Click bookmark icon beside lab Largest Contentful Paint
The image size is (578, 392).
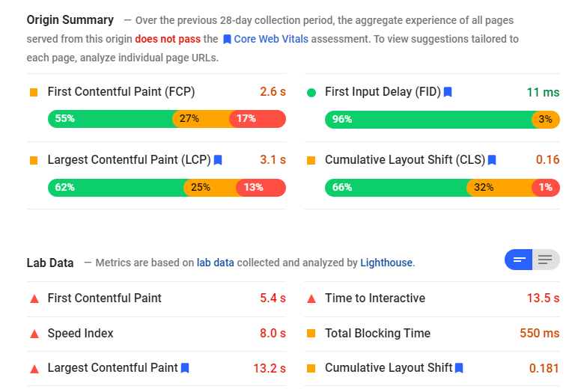[185, 367]
